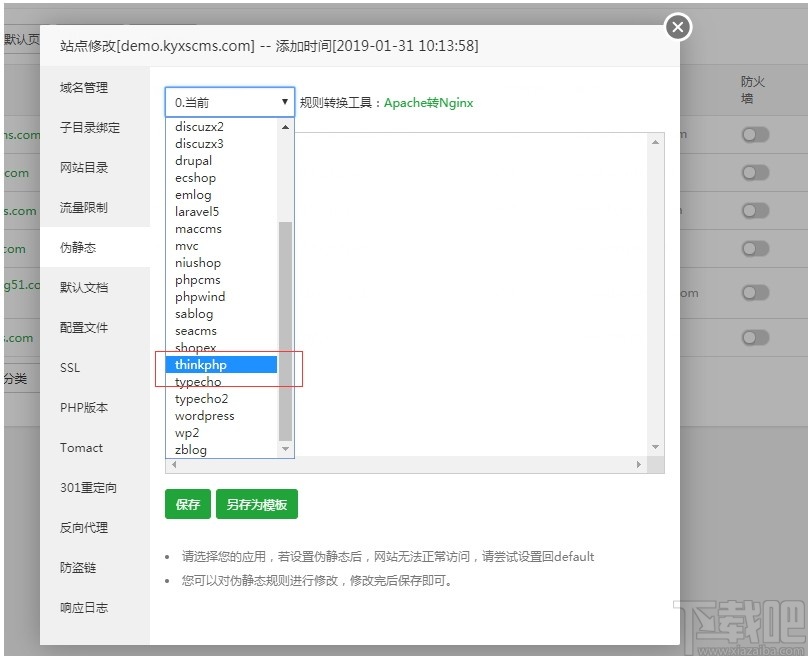Click the 保存 save button

click(187, 504)
